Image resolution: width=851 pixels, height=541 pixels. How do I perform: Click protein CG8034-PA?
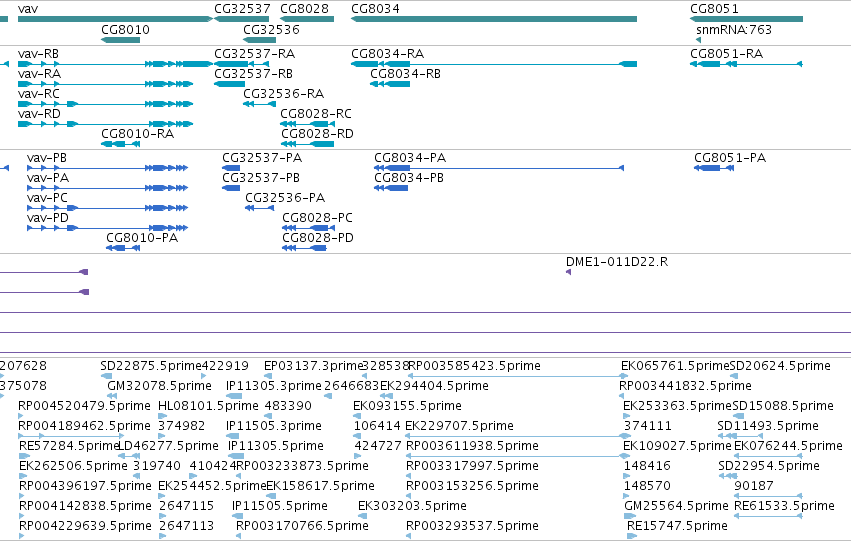click(410, 158)
